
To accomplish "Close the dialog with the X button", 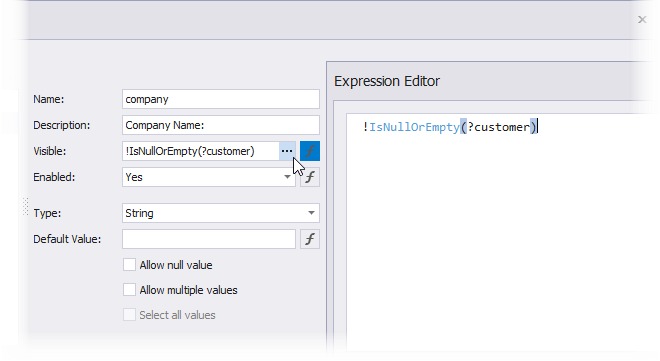I will tap(642, 19).
